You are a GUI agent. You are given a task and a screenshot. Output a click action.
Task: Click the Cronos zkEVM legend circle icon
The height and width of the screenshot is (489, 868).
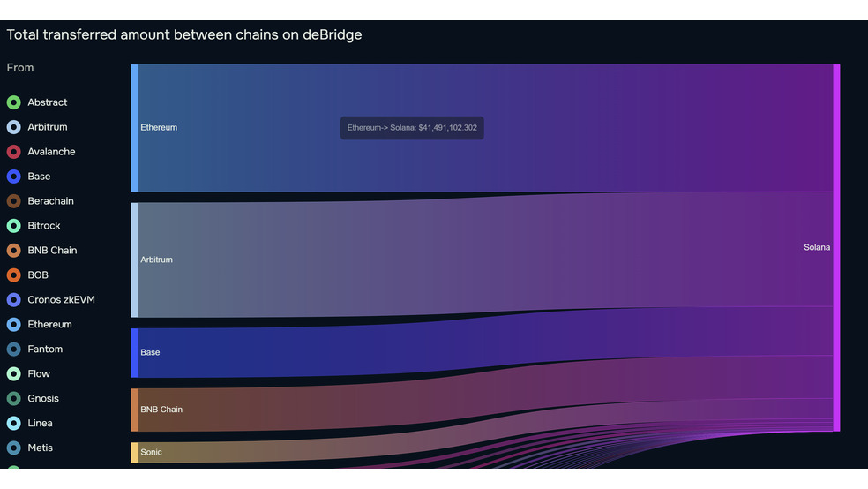14,299
